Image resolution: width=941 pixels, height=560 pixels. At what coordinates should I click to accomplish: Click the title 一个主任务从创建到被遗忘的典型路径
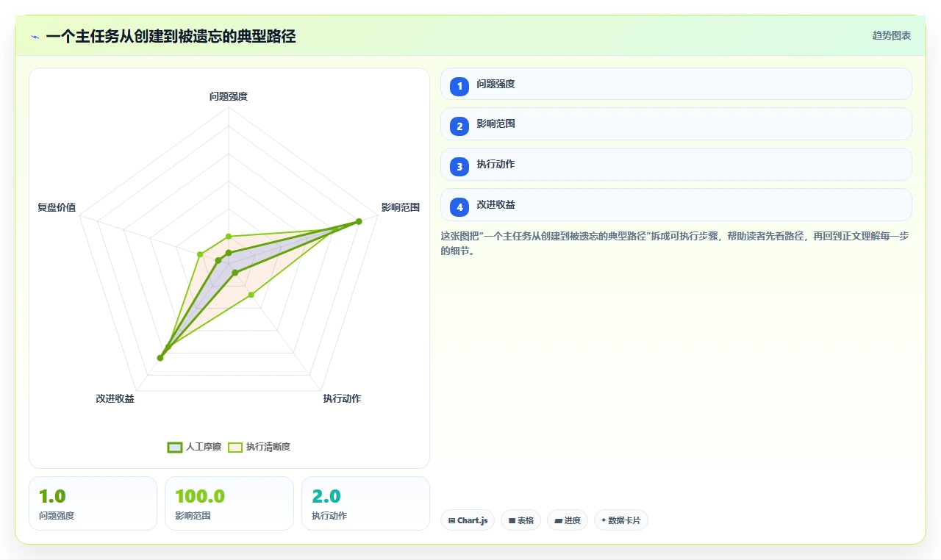pyautogui.click(x=171, y=36)
